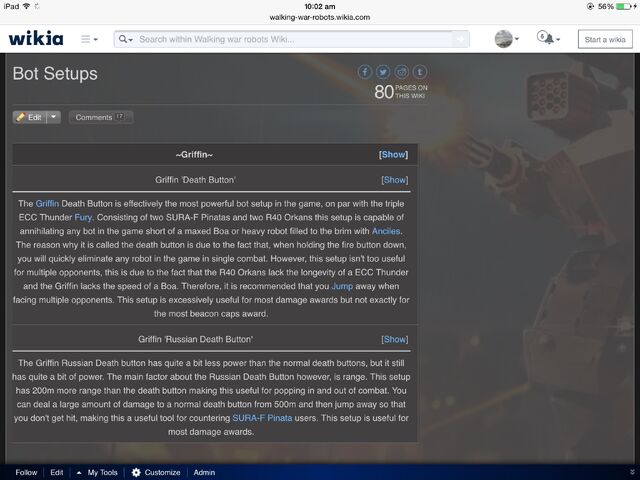This screenshot has height=480, width=640.
Task: Show the ~Griffin~ section
Action: pyautogui.click(x=393, y=155)
